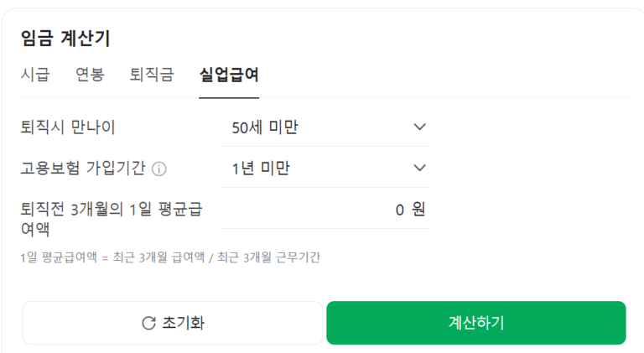Click the 고용보험 가입기간 label text
Screen dimensions: 644x353
[x=83, y=168]
